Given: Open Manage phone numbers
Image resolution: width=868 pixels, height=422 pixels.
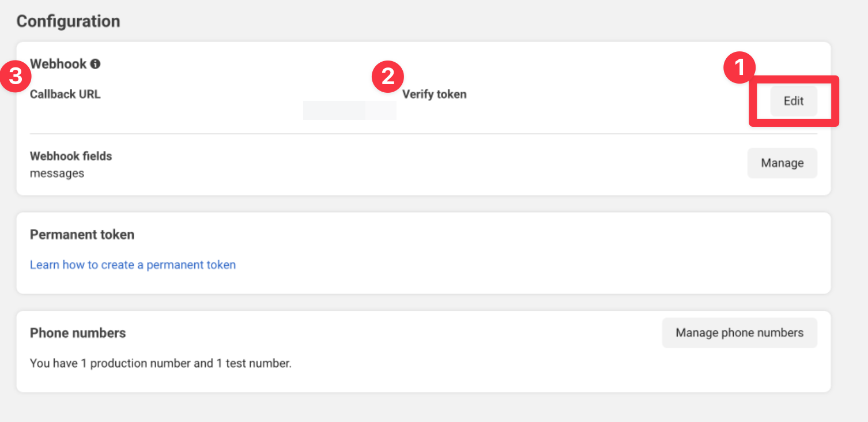Looking at the screenshot, I should [739, 333].
